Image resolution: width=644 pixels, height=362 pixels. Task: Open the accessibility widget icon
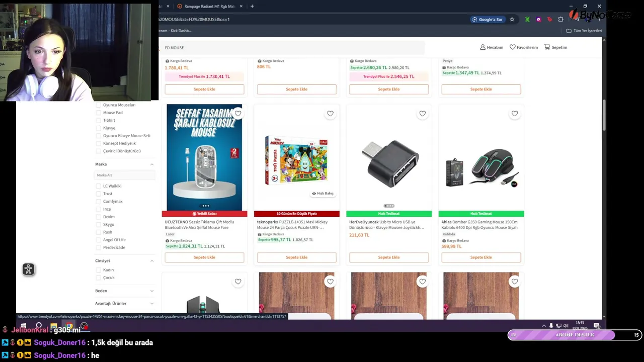28,269
